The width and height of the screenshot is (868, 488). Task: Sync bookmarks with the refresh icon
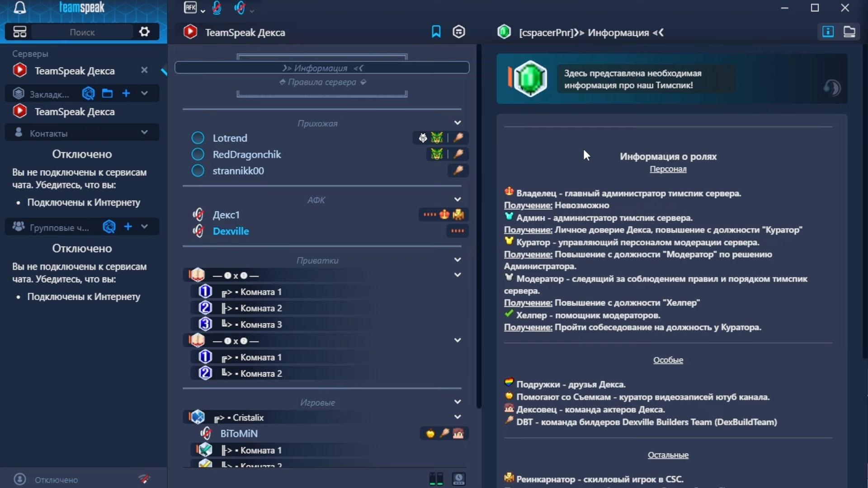88,94
